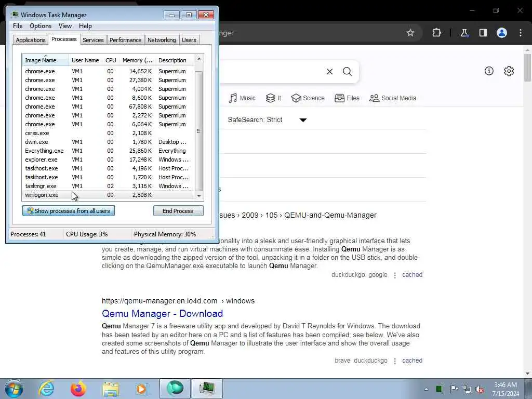Open the info circle icon

[x=489, y=71]
